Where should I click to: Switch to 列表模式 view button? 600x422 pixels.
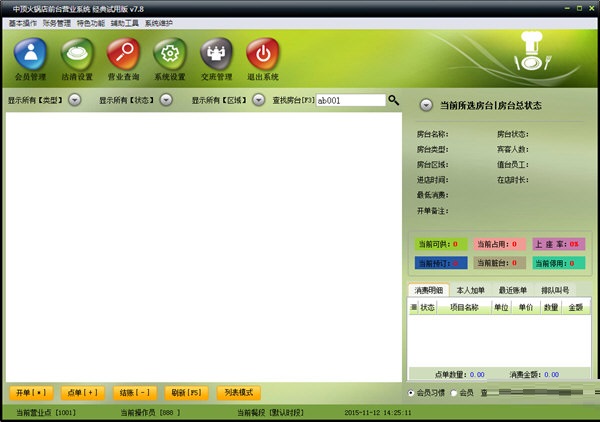[x=239, y=393]
